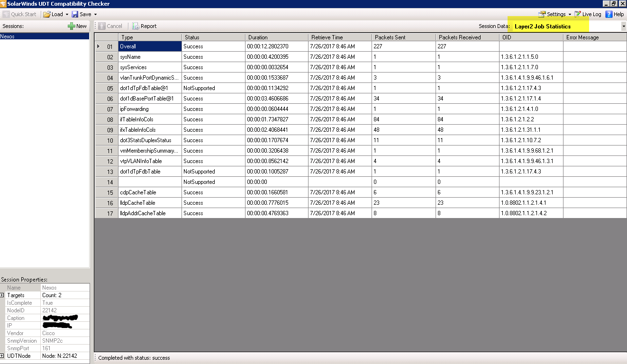Click the NodeID value 22142
Viewport: 627px width, 364px height.
tap(65, 310)
